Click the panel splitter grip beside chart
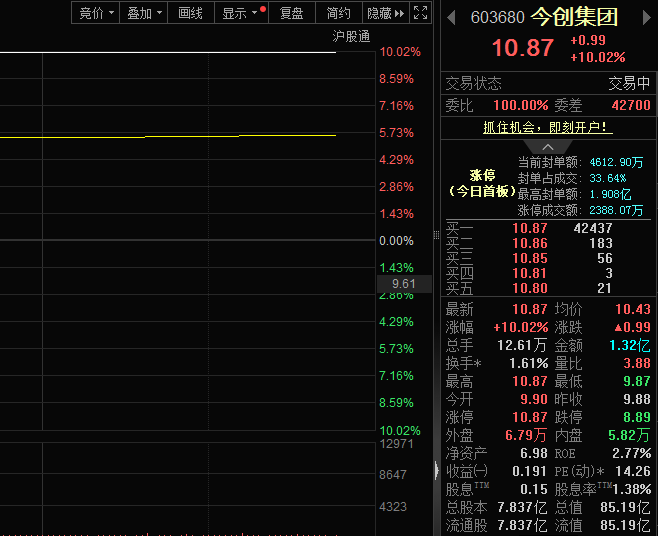Viewport: 658px width, 536px height. (436, 235)
